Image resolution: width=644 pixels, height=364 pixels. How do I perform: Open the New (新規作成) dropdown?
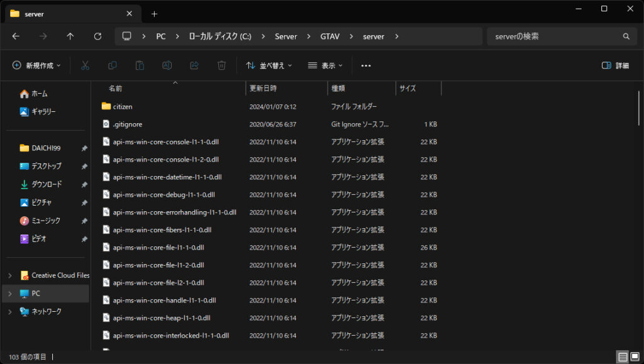(x=36, y=65)
